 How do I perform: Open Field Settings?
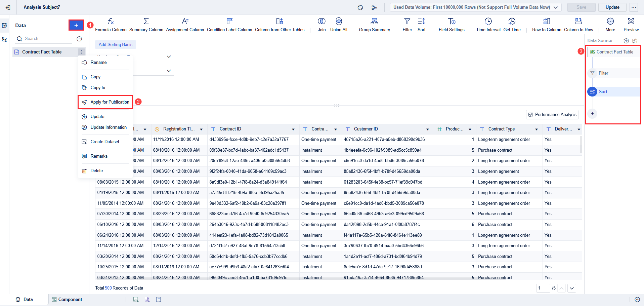coord(452,25)
